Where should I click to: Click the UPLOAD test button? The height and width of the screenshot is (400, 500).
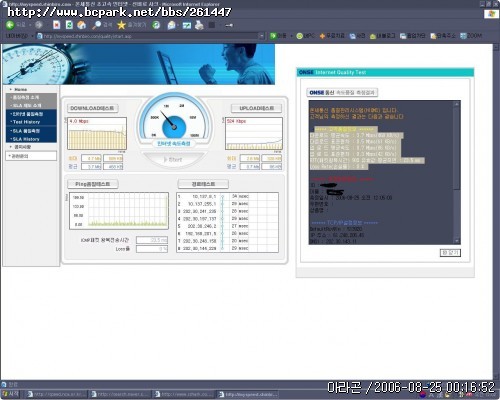(x=256, y=108)
